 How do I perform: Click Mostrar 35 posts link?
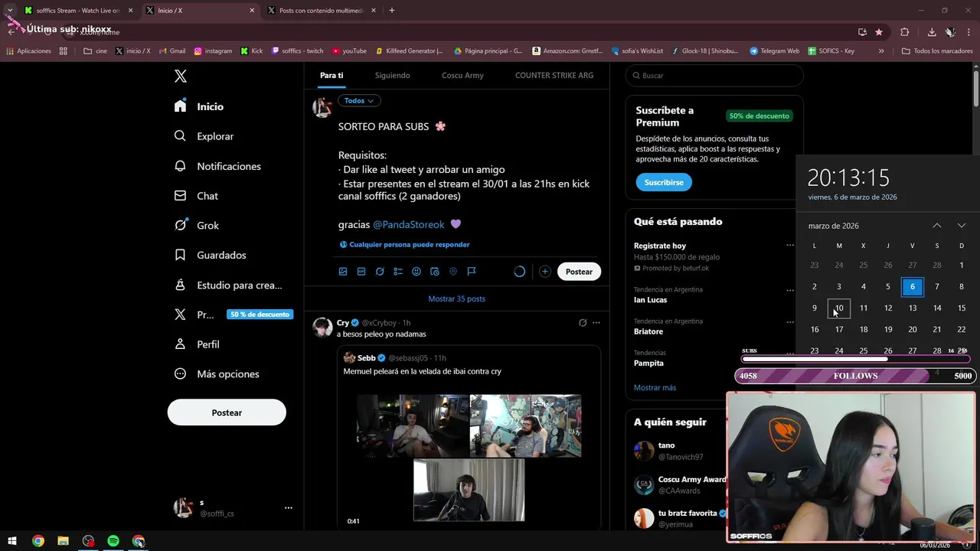pyautogui.click(x=456, y=298)
